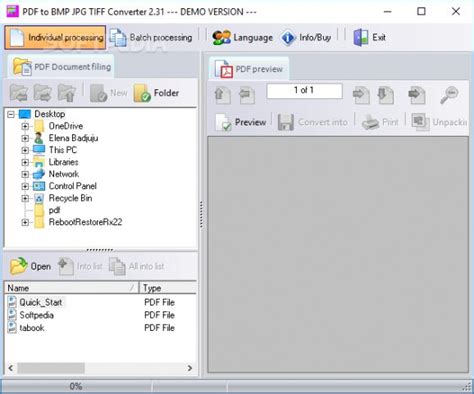Open the Info/Buy dialog
Viewport: 474px width, 394px height.
point(306,37)
